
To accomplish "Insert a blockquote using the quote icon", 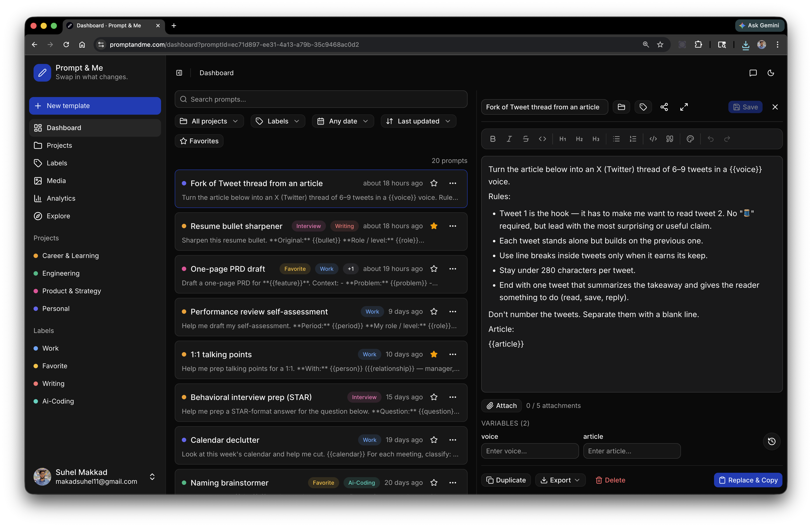I will coord(670,139).
